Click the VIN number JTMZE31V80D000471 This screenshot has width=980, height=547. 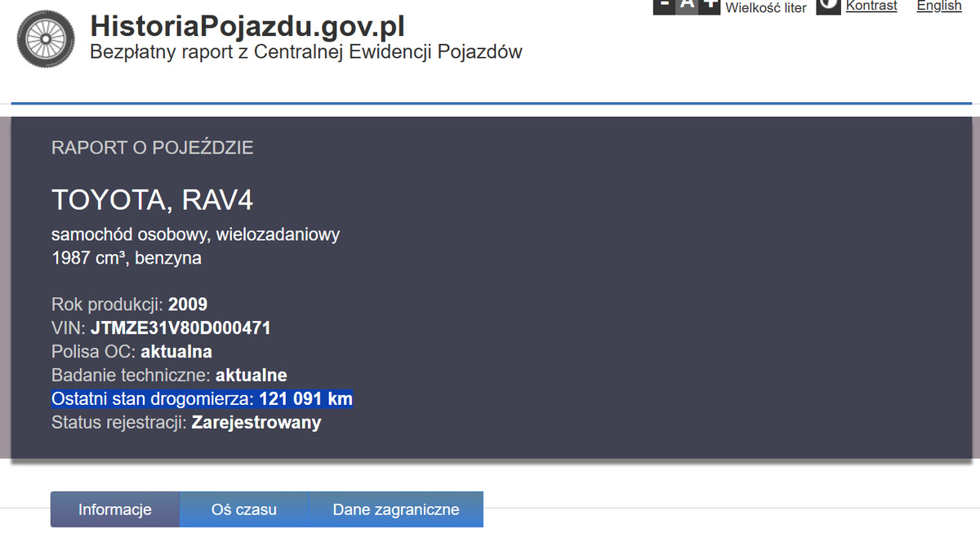(x=180, y=328)
